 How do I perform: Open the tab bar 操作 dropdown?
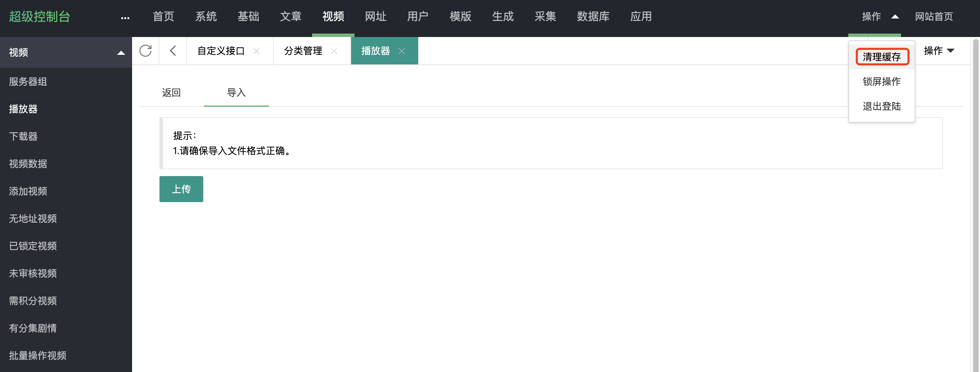939,51
